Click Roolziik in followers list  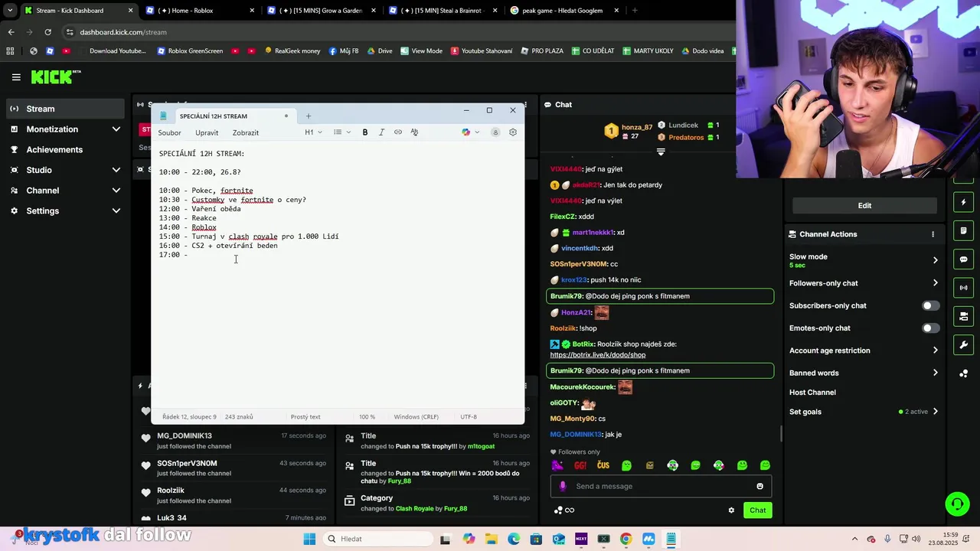pos(171,491)
